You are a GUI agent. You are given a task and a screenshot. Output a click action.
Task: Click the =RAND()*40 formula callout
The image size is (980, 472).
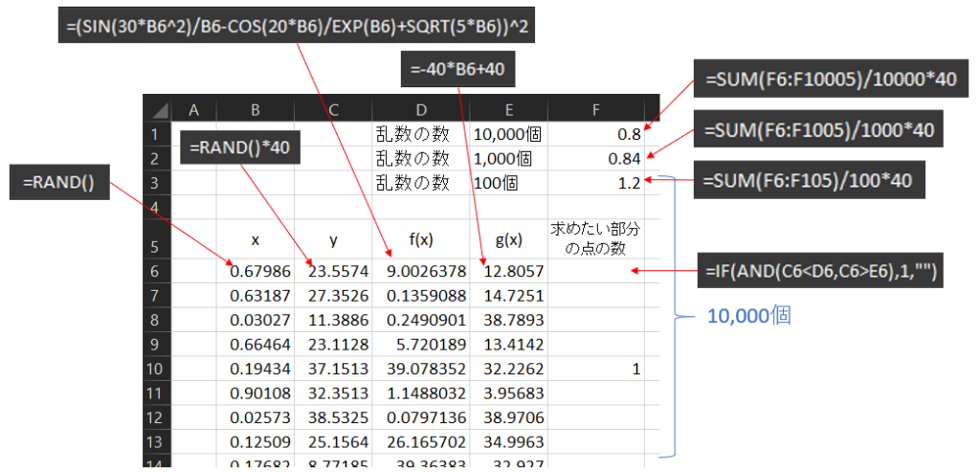point(239,148)
